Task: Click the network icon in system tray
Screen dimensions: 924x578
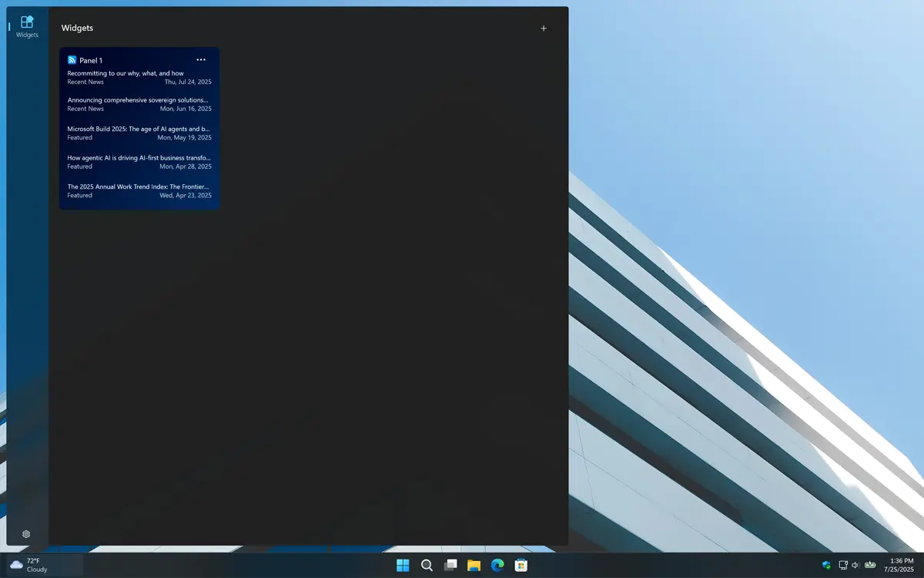Action: [843, 565]
